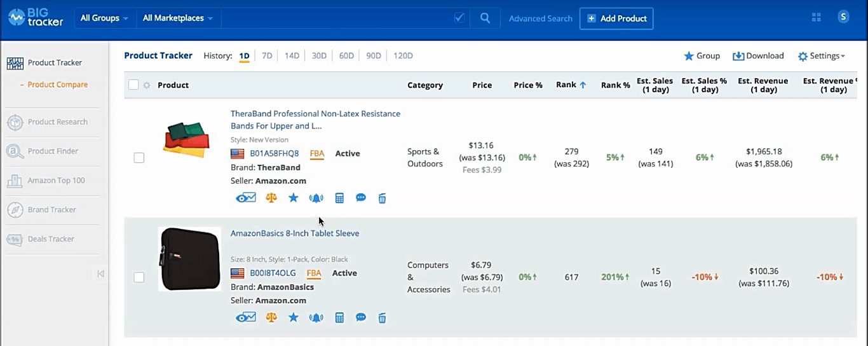Select the 7D history tab
868x346 pixels.
click(267, 56)
